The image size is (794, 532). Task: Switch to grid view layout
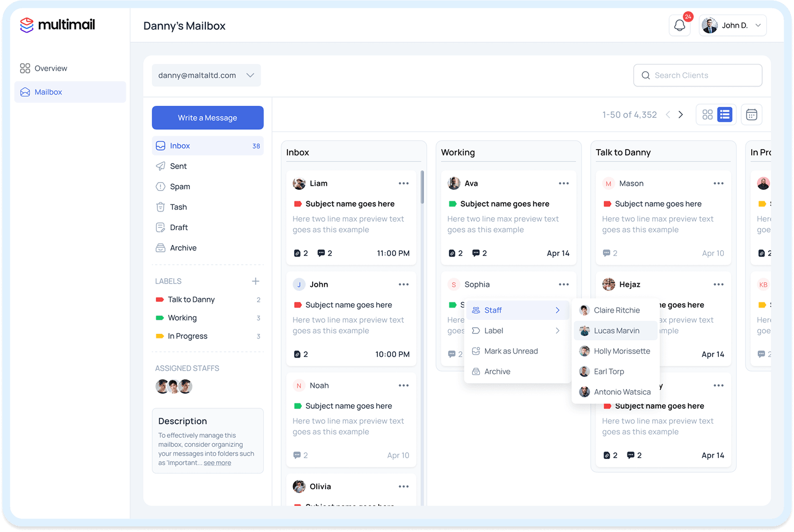pyautogui.click(x=707, y=114)
